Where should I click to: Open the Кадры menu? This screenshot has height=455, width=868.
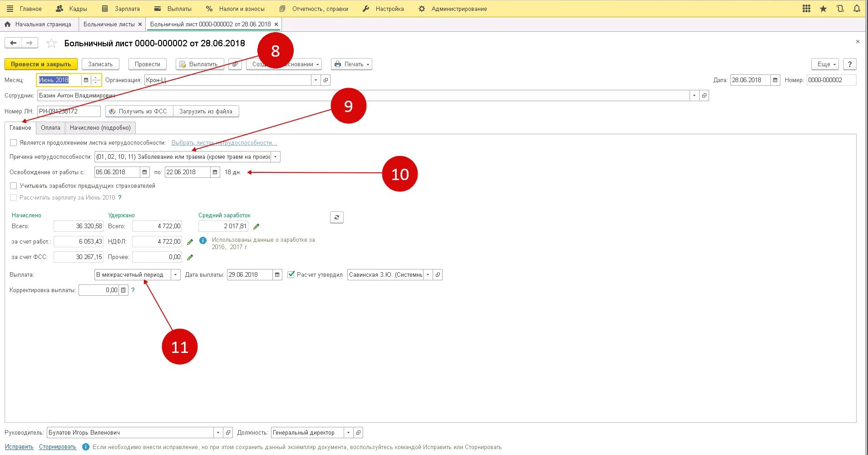coord(71,9)
